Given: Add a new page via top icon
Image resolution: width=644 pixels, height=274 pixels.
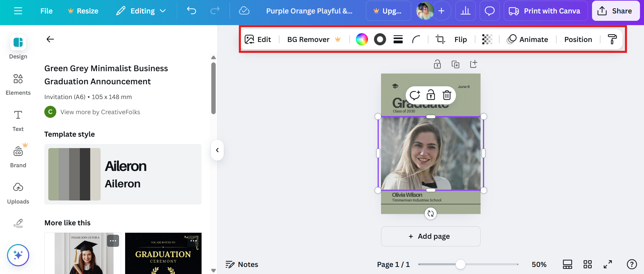Looking at the screenshot, I should (x=474, y=64).
